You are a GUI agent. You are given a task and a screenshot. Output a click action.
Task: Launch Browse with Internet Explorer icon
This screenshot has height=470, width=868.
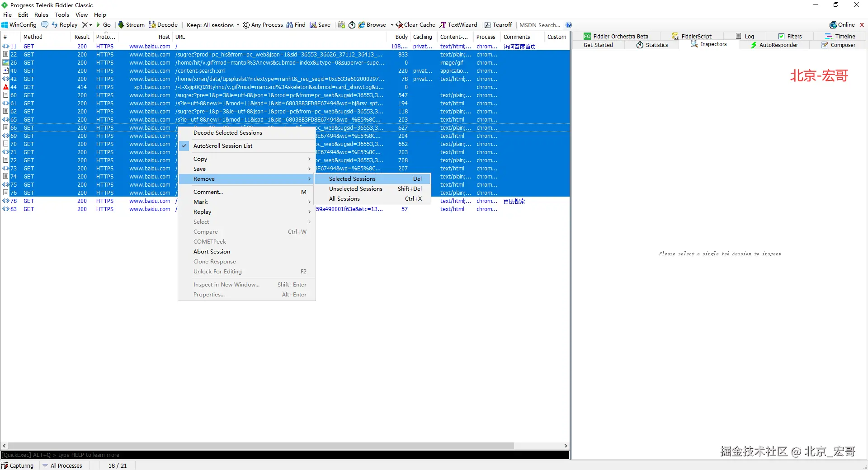(x=372, y=25)
